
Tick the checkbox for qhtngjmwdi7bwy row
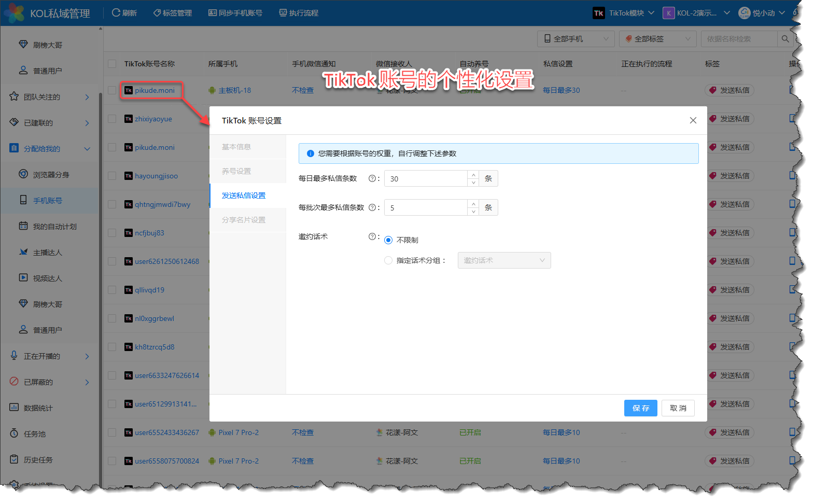point(112,204)
